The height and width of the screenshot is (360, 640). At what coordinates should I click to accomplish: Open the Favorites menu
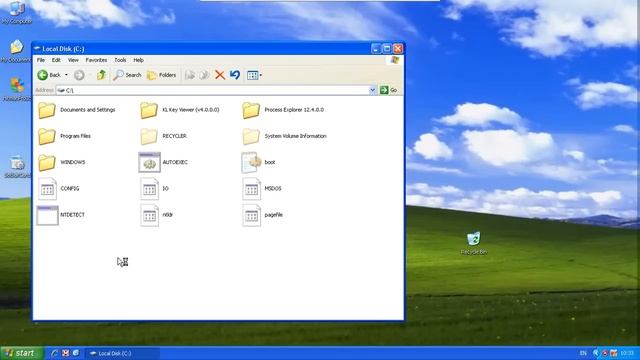pyautogui.click(x=96, y=60)
